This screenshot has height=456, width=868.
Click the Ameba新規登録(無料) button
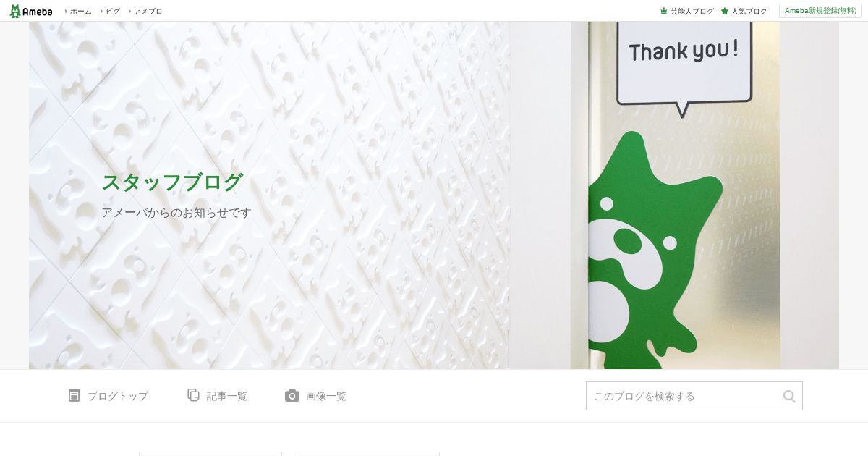coord(820,11)
